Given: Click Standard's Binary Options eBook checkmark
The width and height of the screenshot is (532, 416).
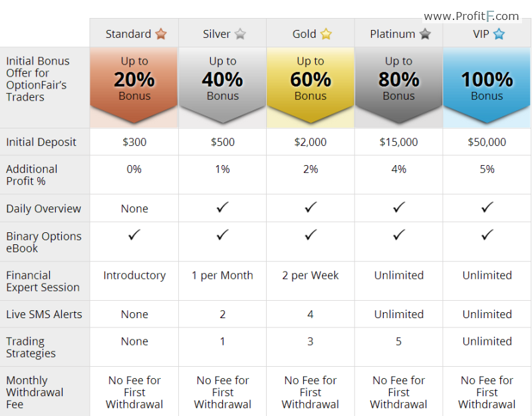Looking at the screenshot, I should (134, 235).
